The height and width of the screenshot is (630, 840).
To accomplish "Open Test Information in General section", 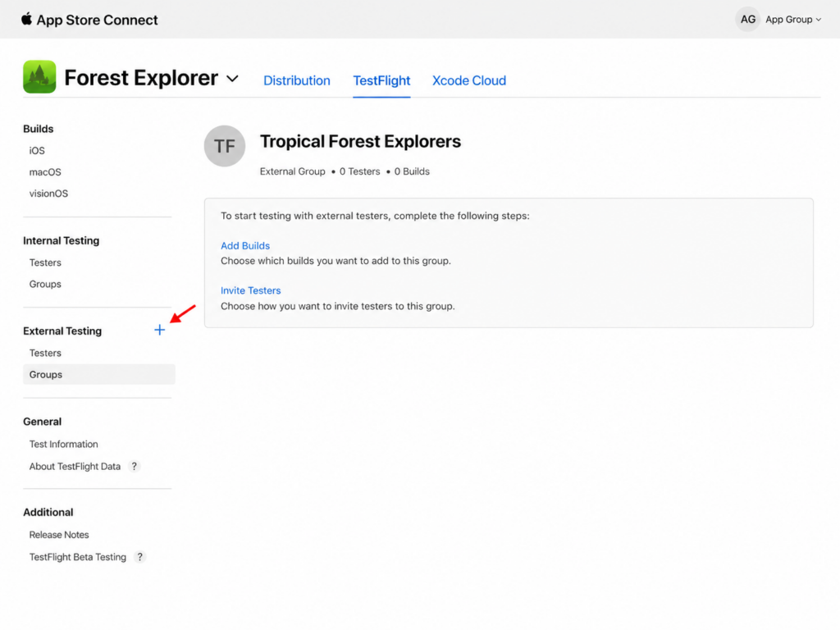I will [63, 444].
